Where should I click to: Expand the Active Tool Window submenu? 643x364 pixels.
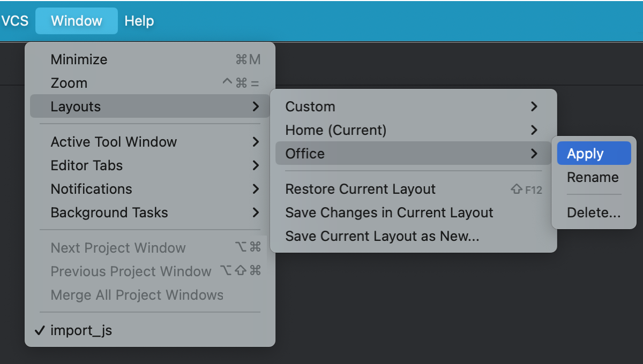point(114,142)
